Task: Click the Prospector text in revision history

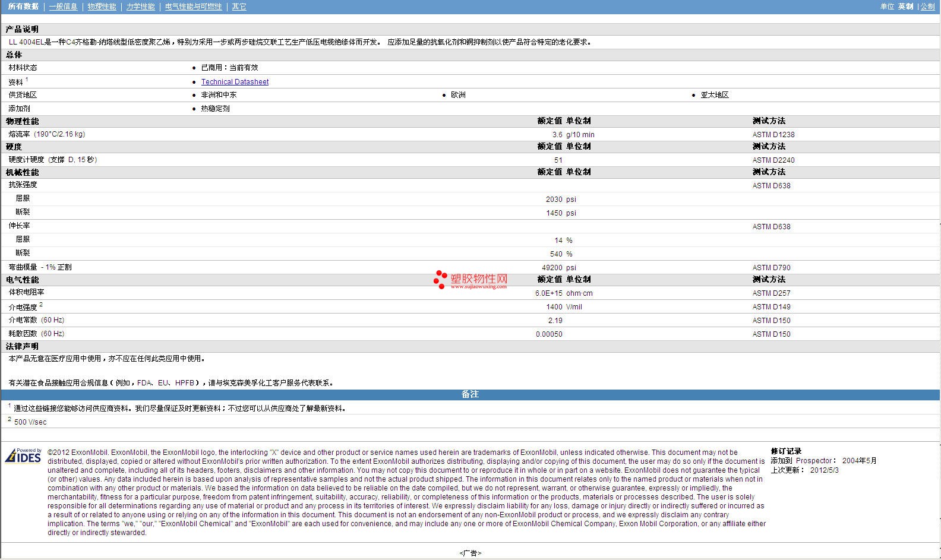Action: point(814,461)
